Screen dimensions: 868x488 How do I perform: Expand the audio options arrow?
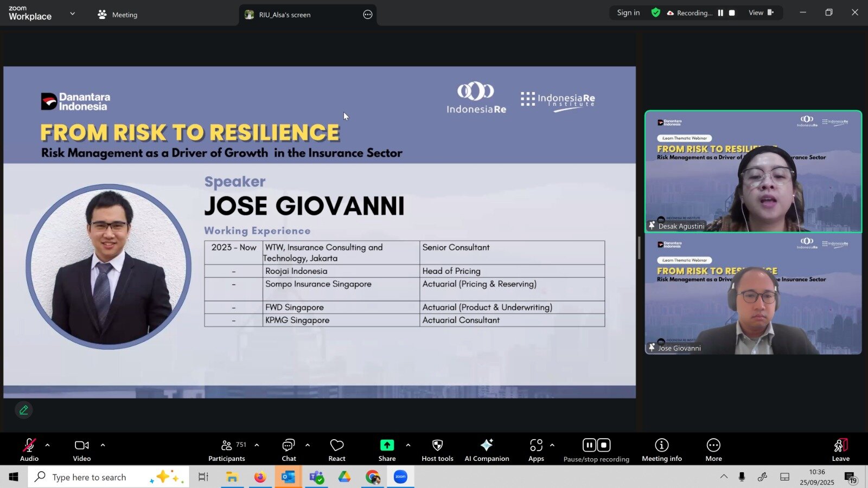click(47, 445)
